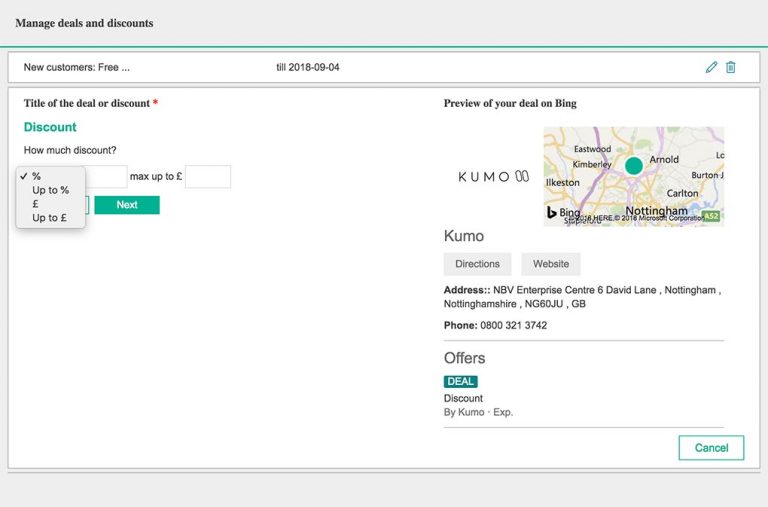This screenshot has height=507, width=768.
Task: Choose the 'Up to %' option
Action: point(50,190)
